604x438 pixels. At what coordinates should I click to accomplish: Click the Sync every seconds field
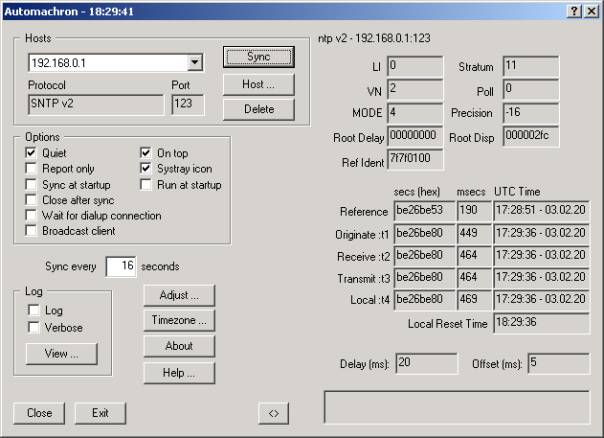(x=120, y=267)
